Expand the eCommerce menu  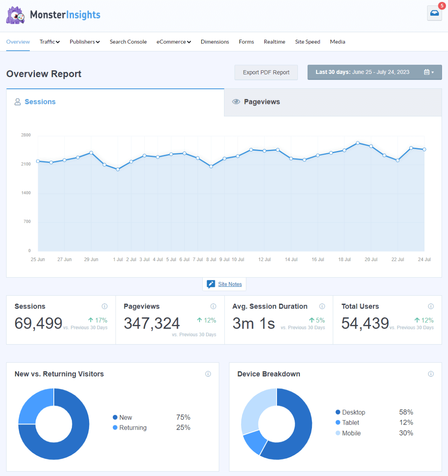(173, 41)
